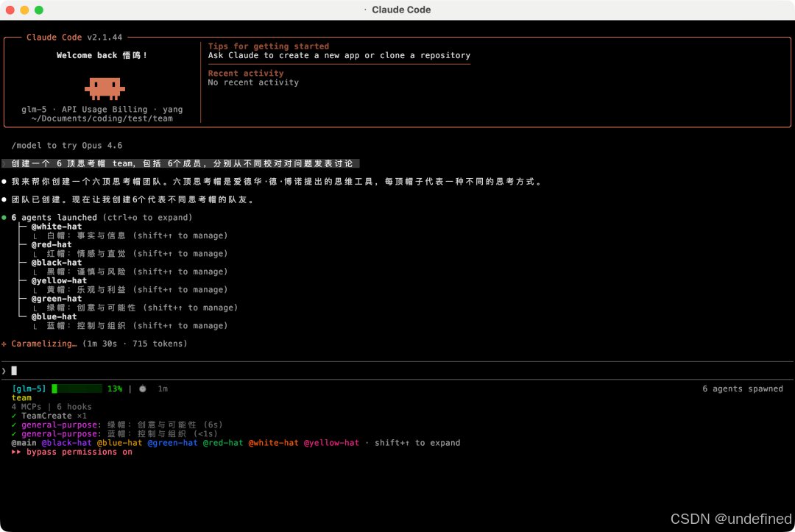The image size is (795, 532).
Task: Click the 蓝帽：控制与组织 tree description line
Action: click(x=137, y=325)
